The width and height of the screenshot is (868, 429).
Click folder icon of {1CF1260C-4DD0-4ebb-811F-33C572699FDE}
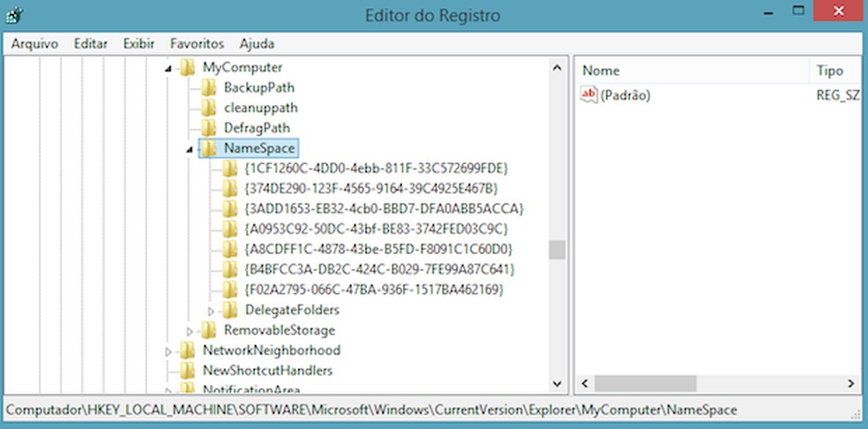[229, 169]
